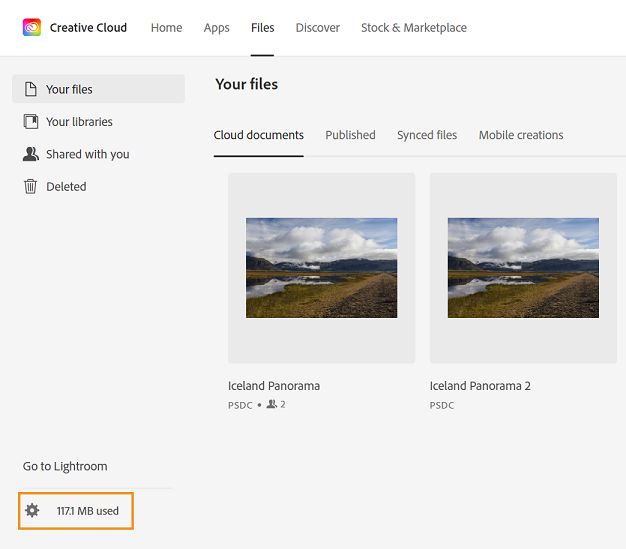Select the Files navigation item

click(x=263, y=28)
